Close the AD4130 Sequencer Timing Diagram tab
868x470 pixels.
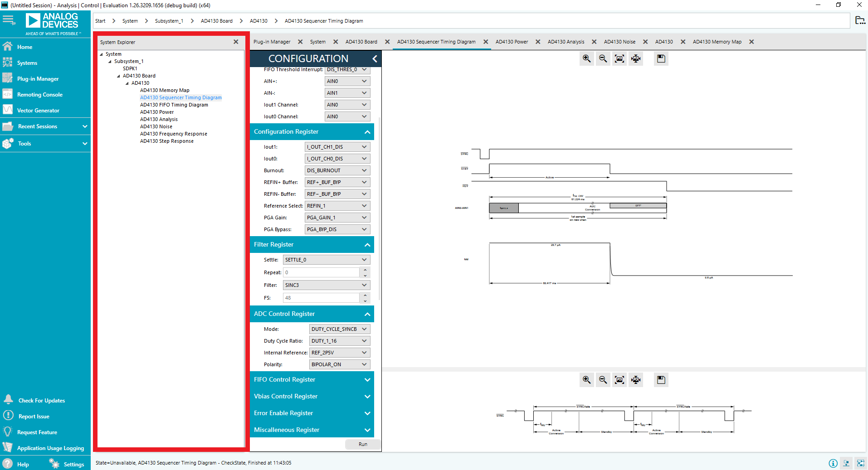(x=486, y=42)
